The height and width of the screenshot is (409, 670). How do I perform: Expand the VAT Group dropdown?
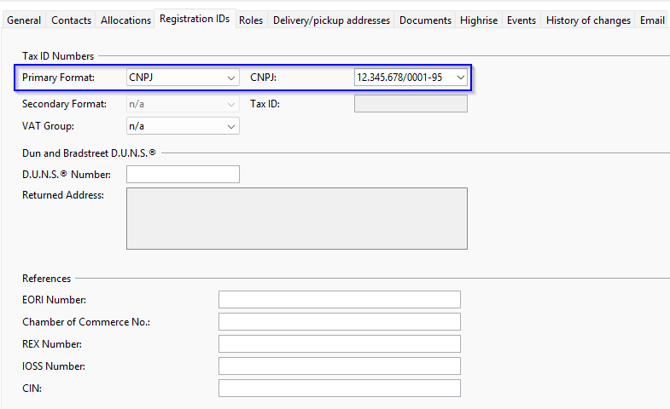click(182, 126)
